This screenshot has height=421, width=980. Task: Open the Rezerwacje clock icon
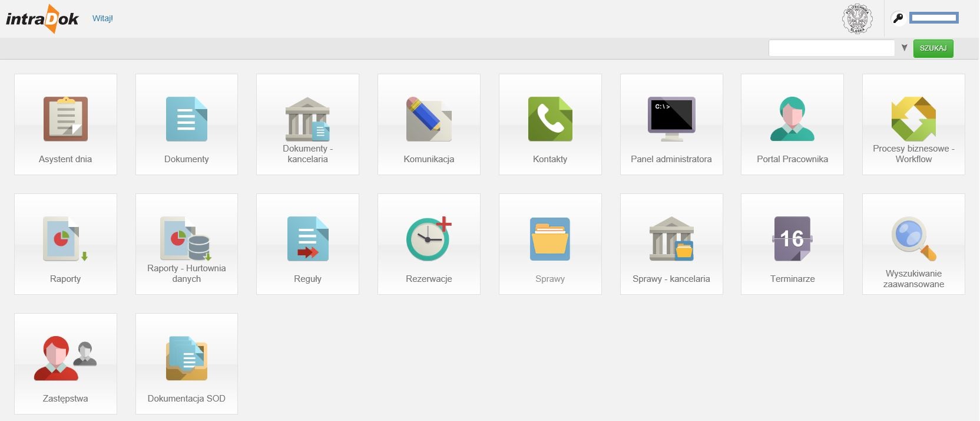429,239
